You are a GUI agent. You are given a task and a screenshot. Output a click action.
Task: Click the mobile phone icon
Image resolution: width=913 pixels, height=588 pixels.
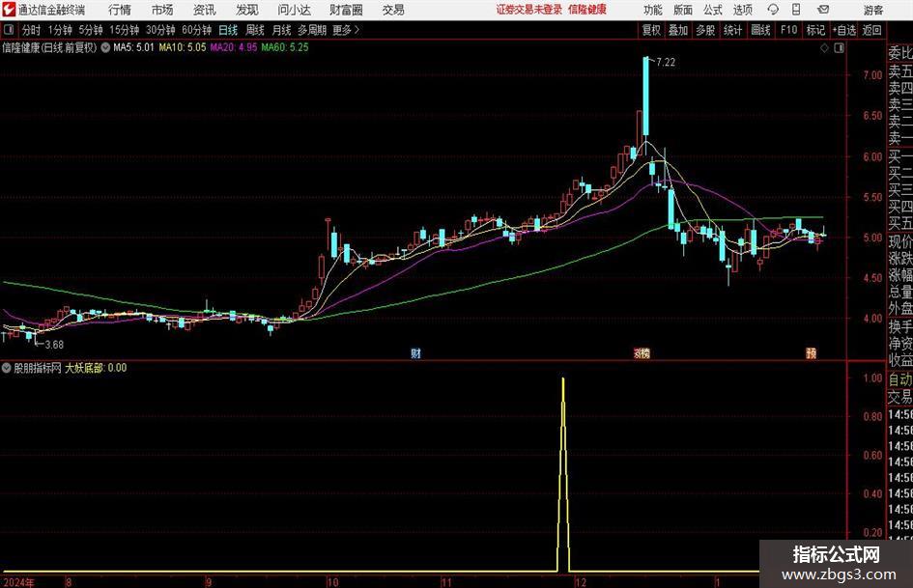tap(796, 10)
